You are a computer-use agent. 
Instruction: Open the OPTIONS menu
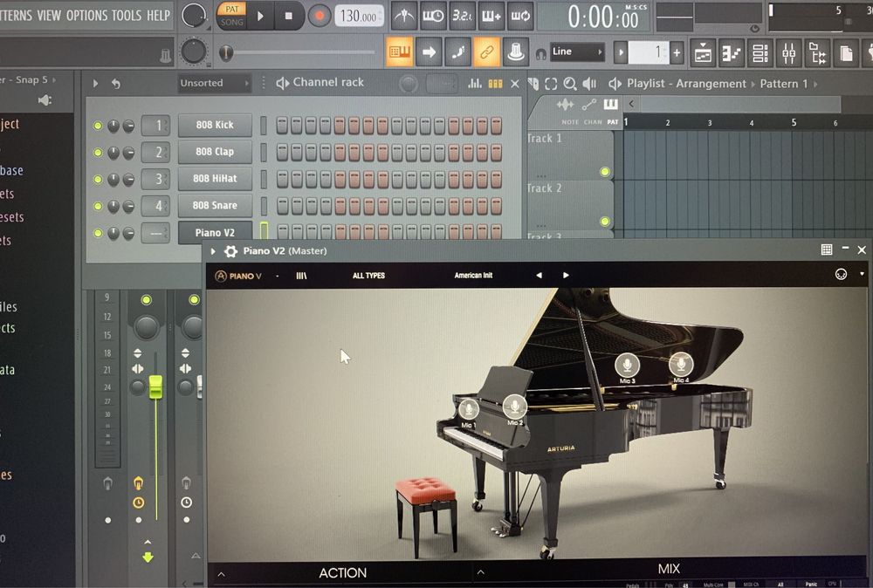click(87, 16)
